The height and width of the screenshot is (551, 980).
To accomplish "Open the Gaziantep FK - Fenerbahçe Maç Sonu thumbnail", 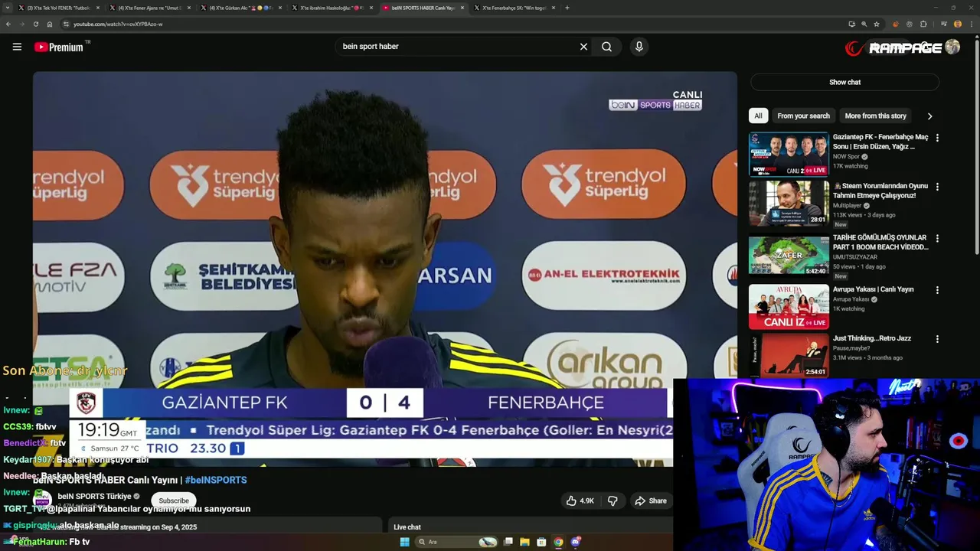I will click(x=789, y=155).
